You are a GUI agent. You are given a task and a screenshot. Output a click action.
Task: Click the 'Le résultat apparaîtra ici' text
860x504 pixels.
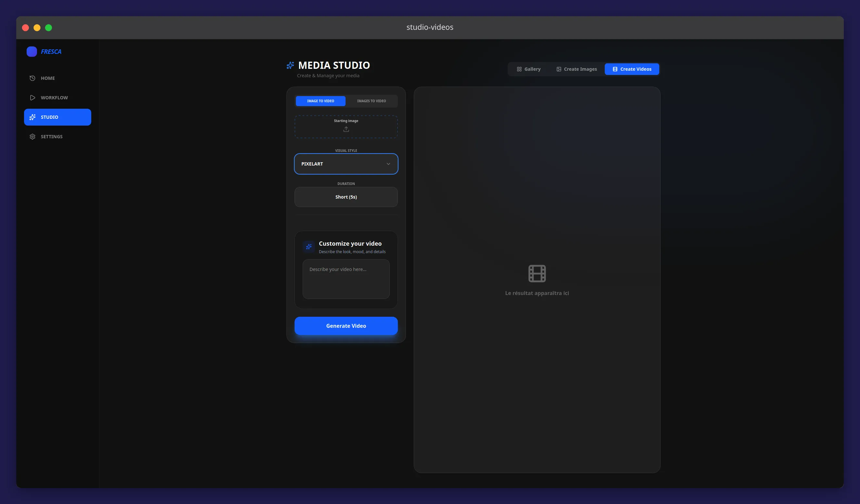537,293
